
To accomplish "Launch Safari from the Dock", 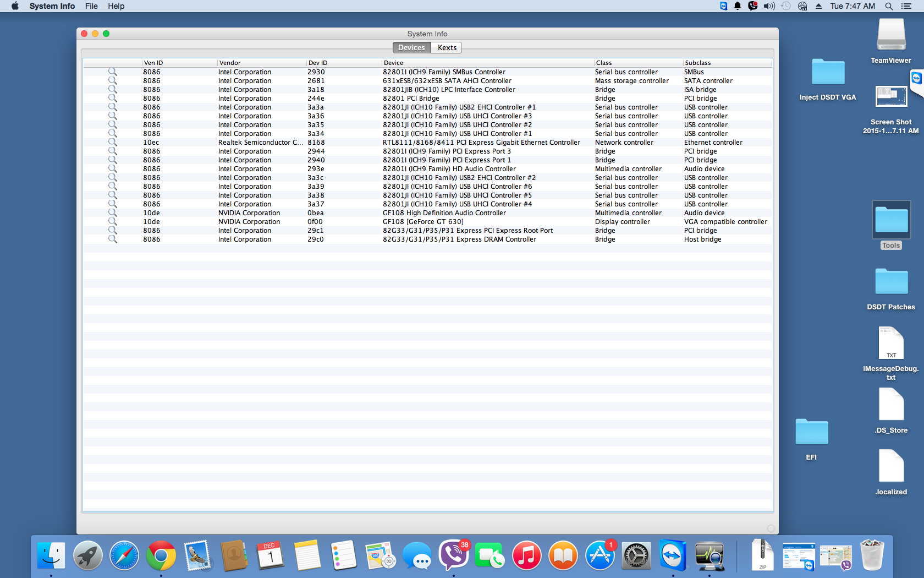I will pyautogui.click(x=124, y=555).
